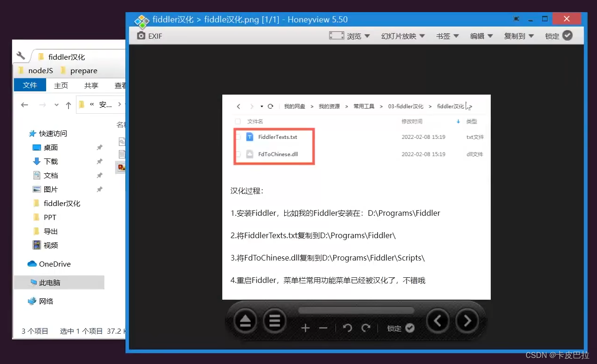Click '选中 1 个项目' status text

coord(82,331)
